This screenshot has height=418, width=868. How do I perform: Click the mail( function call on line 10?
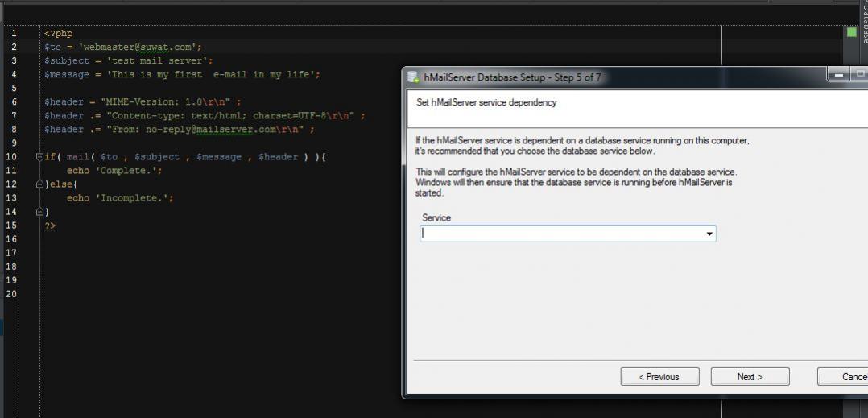(x=81, y=157)
